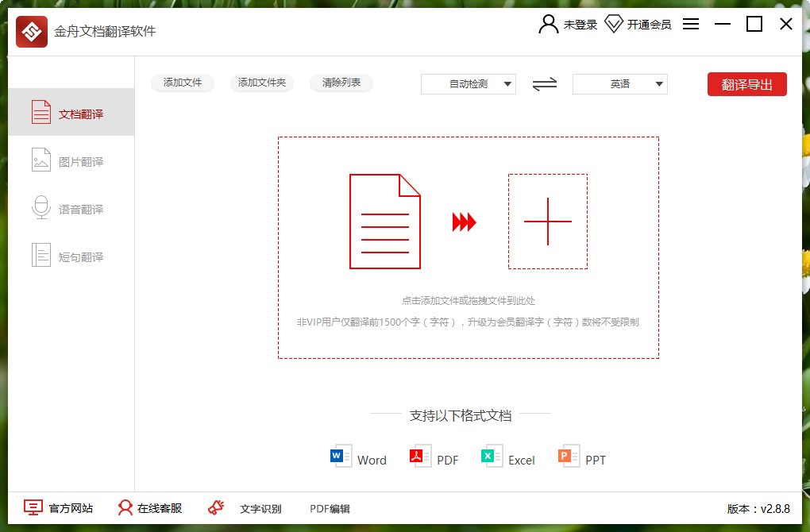The height and width of the screenshot is (532, 810).
Task: Open the target language 英语 dropdown
Action: 619,84
